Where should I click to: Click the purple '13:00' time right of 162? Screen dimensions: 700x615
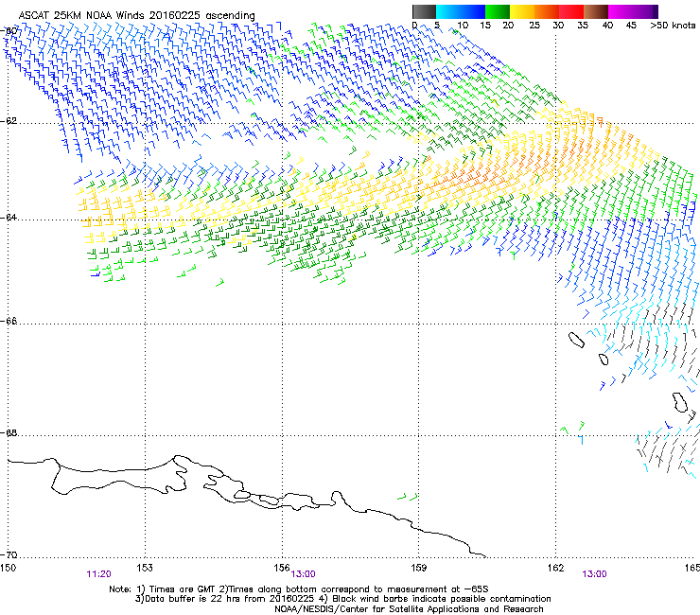pyautogui.click(x=594, y=574)
